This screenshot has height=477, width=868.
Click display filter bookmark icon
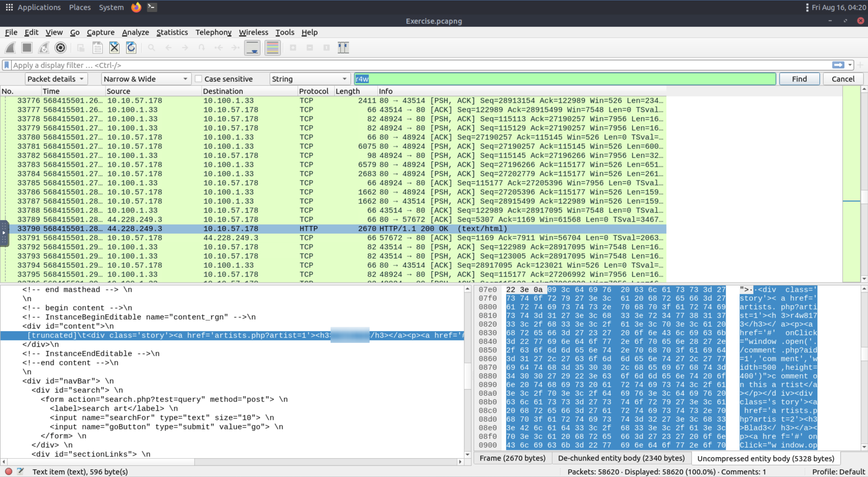point(6,65)
